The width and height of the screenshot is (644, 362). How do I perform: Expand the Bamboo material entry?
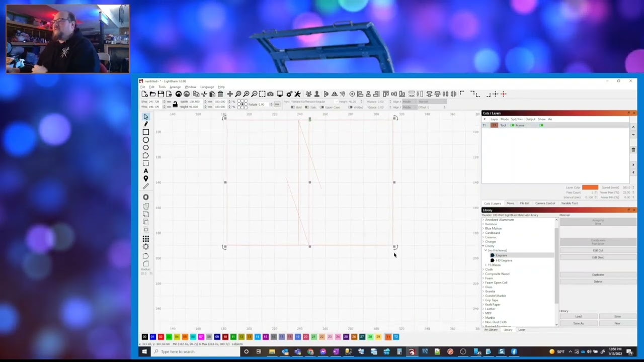point(483,224)
